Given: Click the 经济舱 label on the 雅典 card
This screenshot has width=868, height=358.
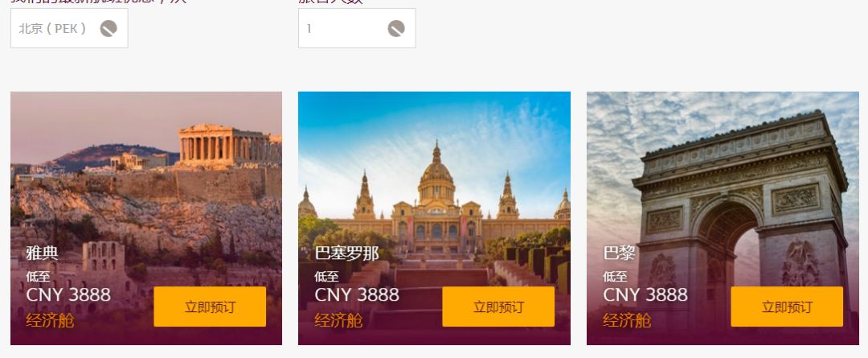Looking at the screenshot, I should click(50, 320).
